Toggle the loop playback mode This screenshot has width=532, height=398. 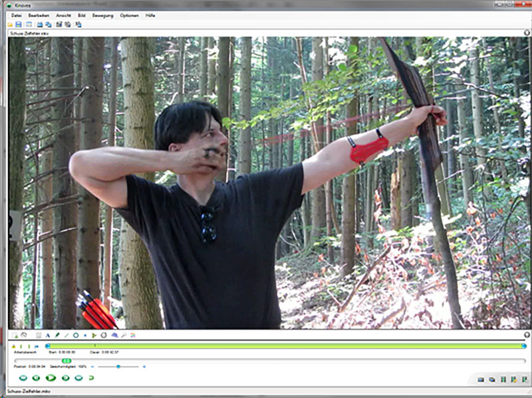(91, 377)
